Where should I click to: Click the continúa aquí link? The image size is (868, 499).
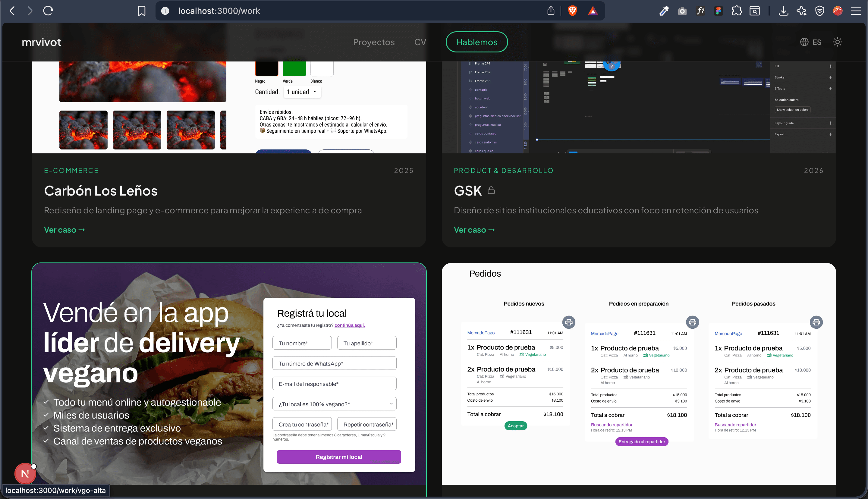click(x=350, y=325)
